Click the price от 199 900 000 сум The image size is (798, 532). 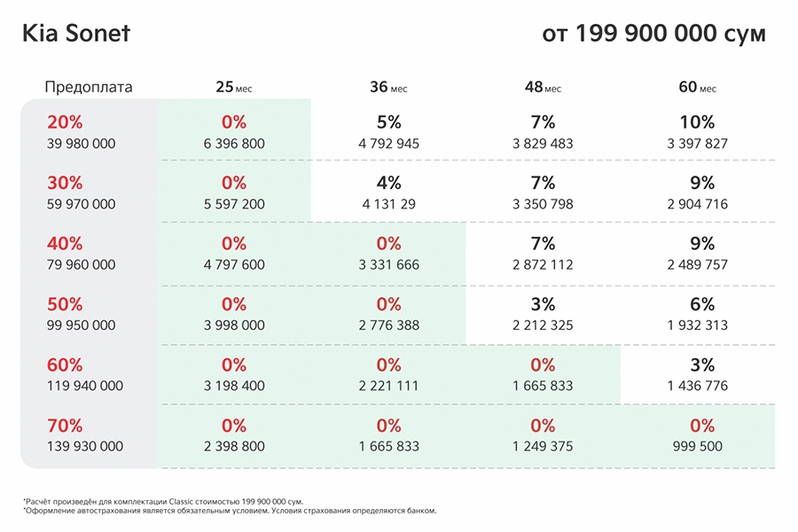coord(654,34)
